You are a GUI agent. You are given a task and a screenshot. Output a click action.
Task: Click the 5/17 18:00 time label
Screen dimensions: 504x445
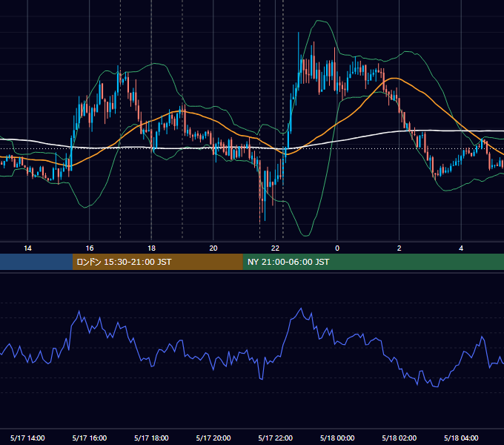151,438
